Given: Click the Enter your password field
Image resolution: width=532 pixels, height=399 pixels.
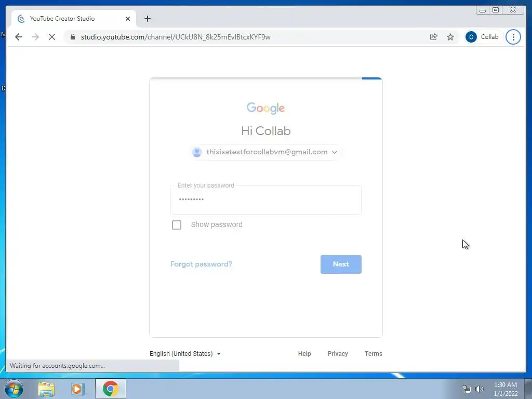Looking at the screenshot, I should [x=266, y=200].
